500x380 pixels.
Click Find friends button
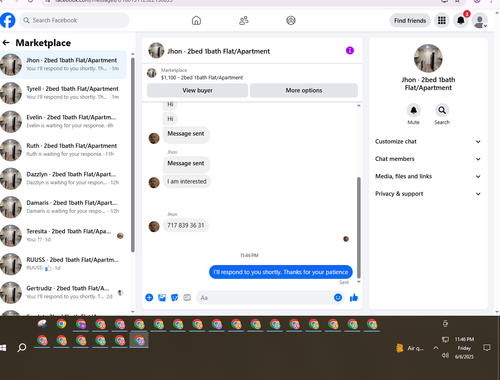coord(410,21)
